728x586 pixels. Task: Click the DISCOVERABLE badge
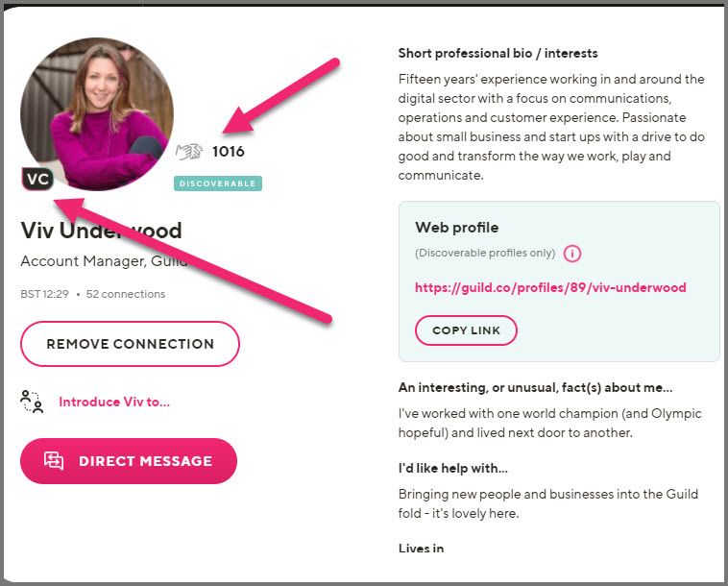coord(218,183)
